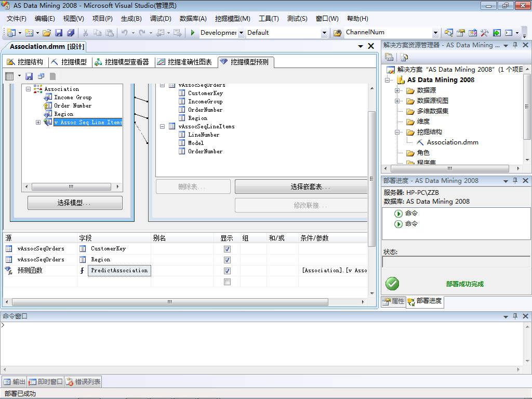Switch to the 属性 panel tab
The width and height of the screenshot is (532, 399).
tap(394, 301)
